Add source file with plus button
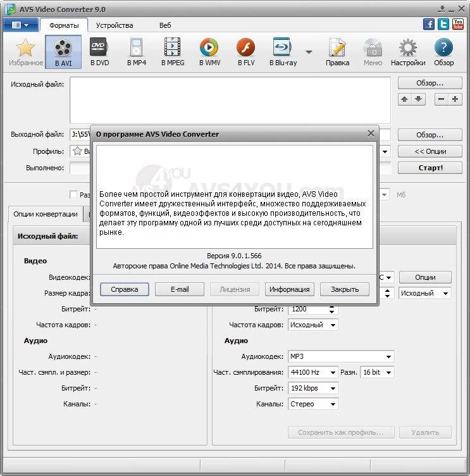This screenshot has height=476, width=470. [x=455, y=99]
